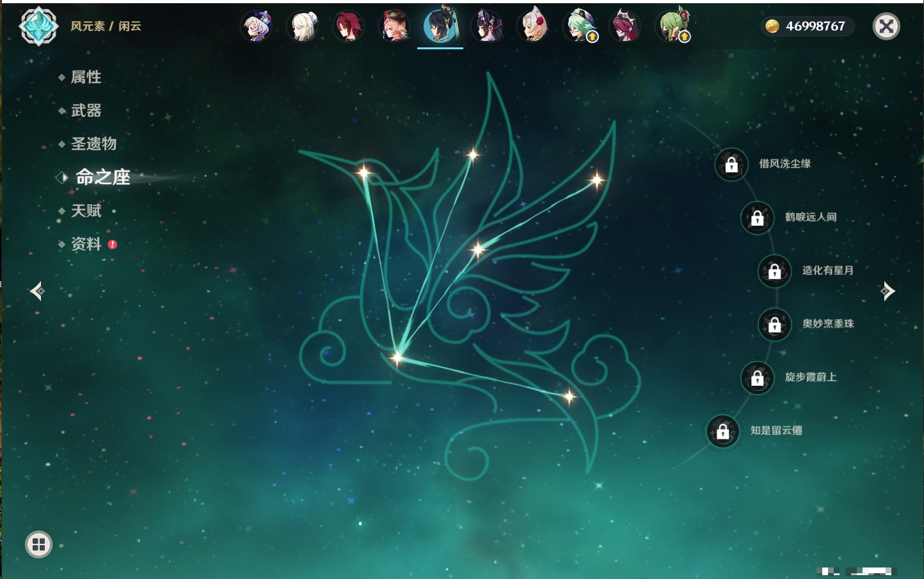Viewport: 924px width, 579px height.
Task: Select the highlighted Xianyun portrait
Action: pyautogui.click(x=440, y=25)
